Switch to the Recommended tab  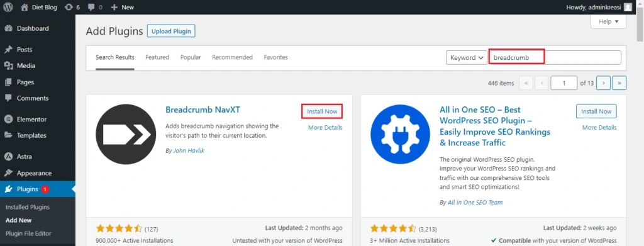tap(232, 57)
